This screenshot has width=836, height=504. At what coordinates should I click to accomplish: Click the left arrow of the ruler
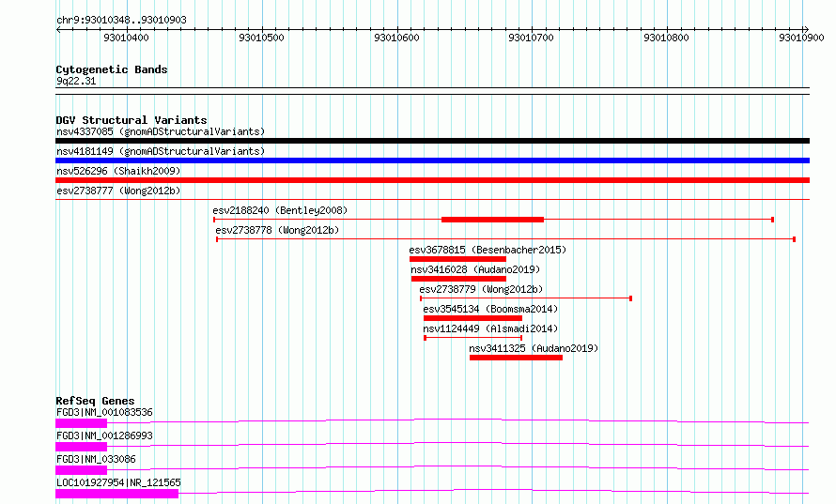[x=58, y=30]
